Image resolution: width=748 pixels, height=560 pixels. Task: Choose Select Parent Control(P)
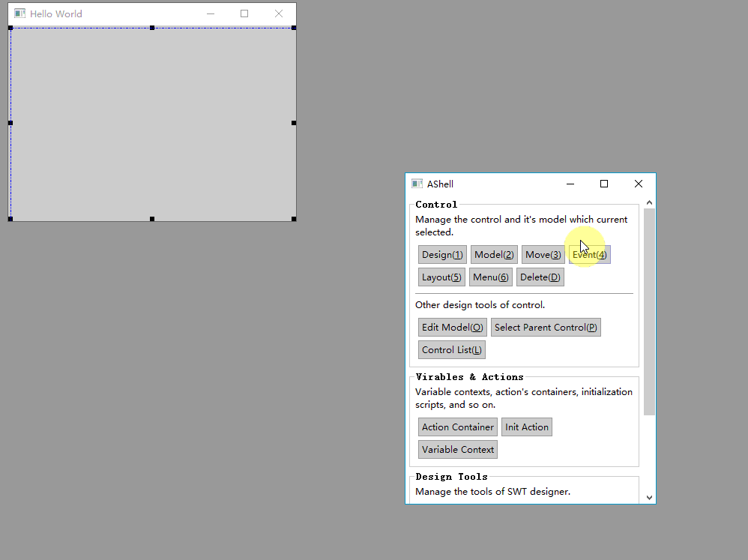(x=546, y=327)
